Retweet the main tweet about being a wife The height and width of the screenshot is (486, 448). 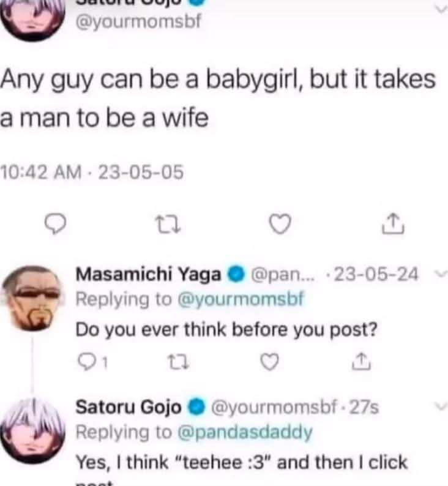[168, 225]
